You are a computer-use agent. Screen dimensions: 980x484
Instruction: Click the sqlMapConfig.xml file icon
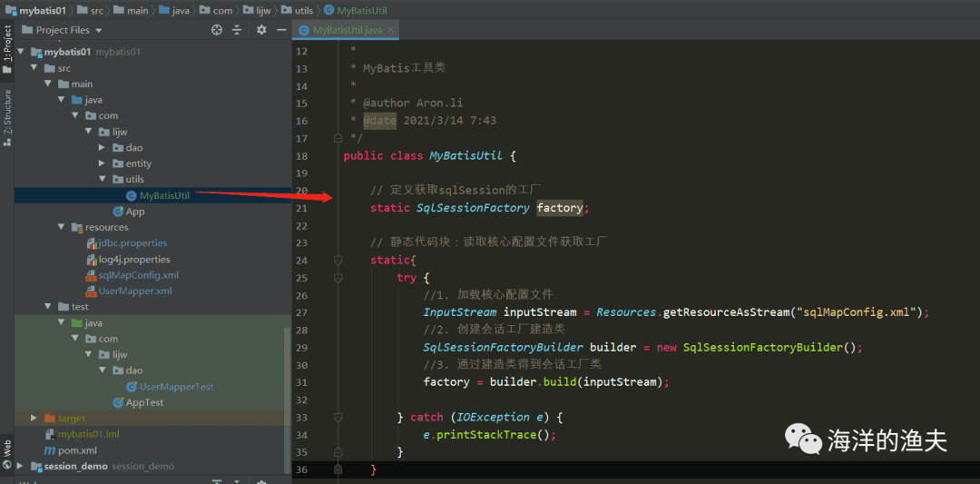[x=92, y=275]
